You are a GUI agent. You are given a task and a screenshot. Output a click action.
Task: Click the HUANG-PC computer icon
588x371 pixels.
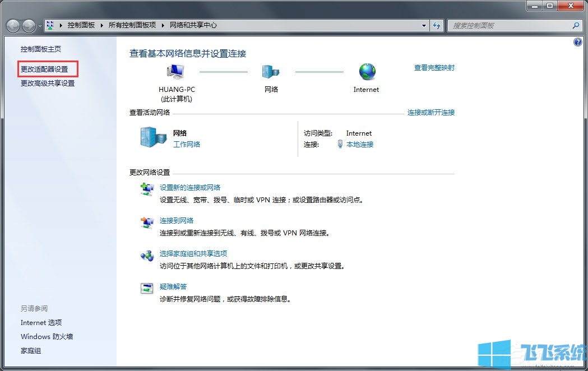pos(175,72)
